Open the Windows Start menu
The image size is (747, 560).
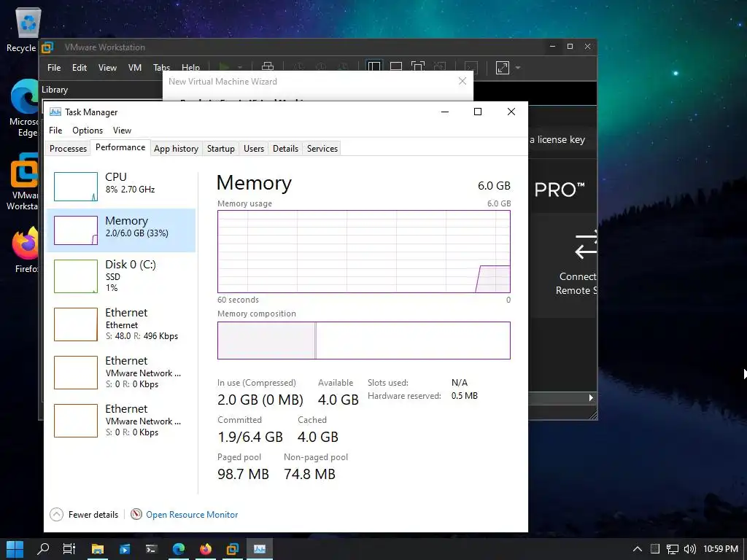(x=15, y=549)
